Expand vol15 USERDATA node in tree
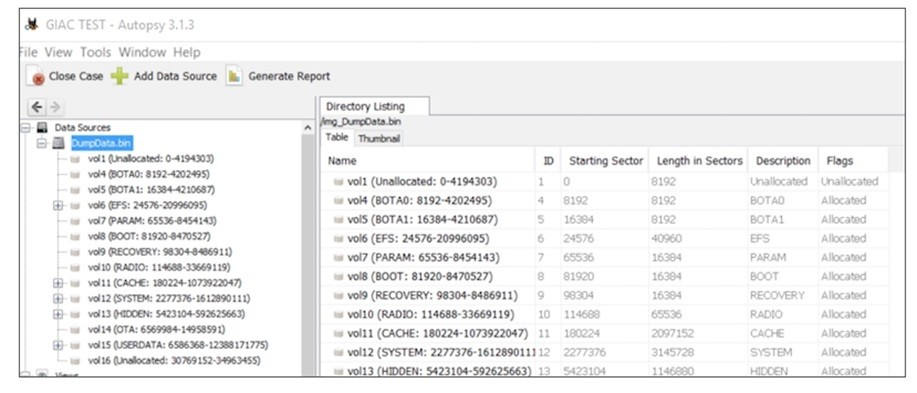The height and width of the screenshot is (393, 917). (57, 345)
